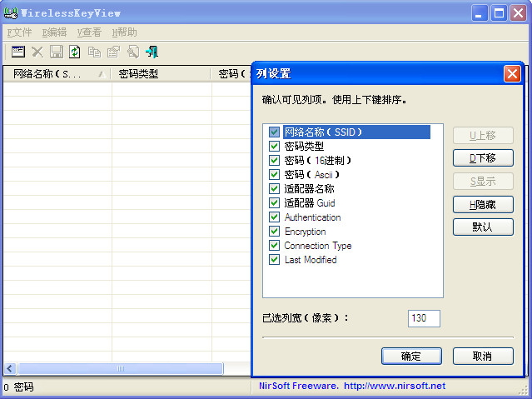Viewport: 532px width, 399px height.
Task: Cancel with the 取消 button
Action: point(483,356)
